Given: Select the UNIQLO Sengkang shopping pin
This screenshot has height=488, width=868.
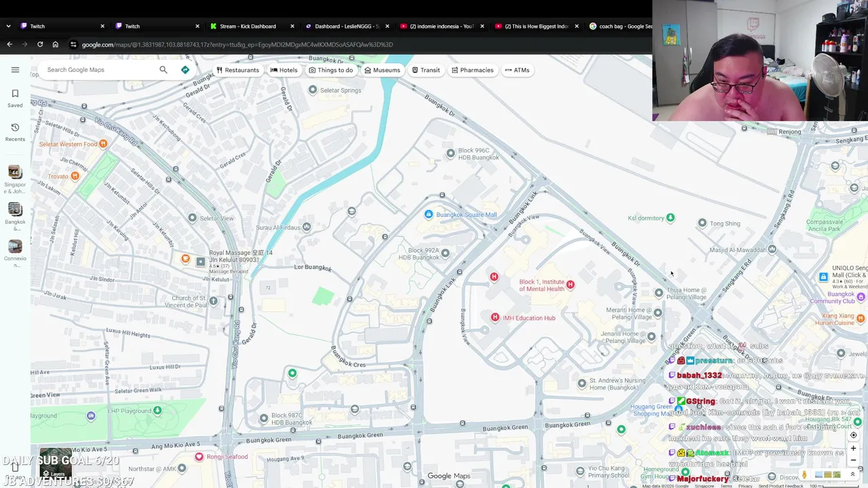Looking at the screenshot, I should point(823,277).
